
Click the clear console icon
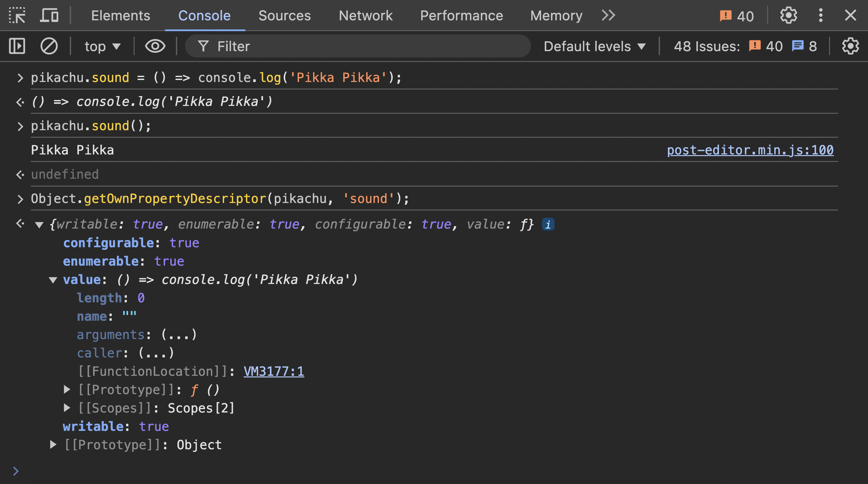pyautogui.click(x=49, y=46)
